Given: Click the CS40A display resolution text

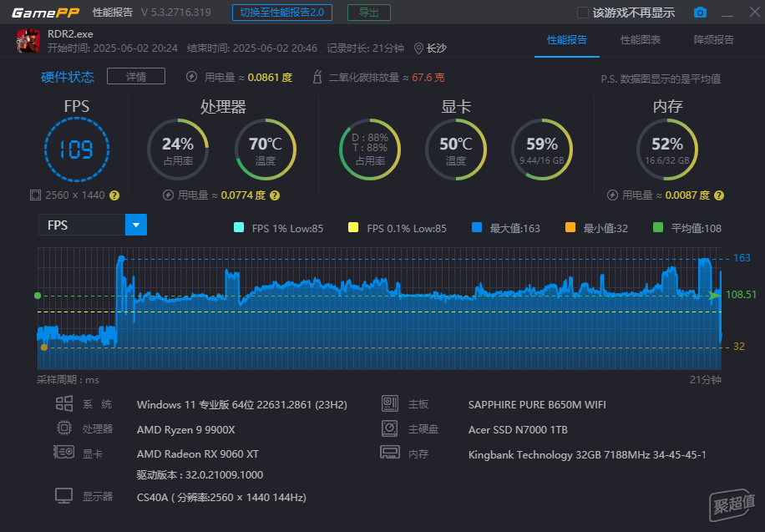Looking at the screenshot, I should click(221, 498).
